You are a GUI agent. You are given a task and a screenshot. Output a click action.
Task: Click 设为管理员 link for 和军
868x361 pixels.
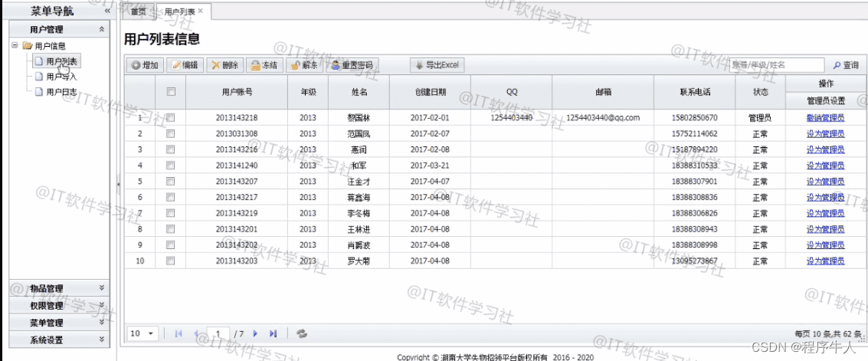pos(825,165)
